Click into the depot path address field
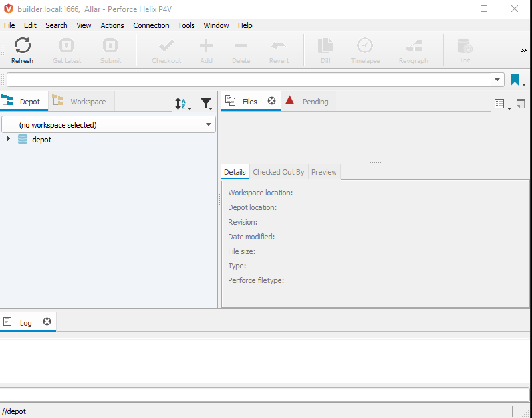The height and width of the screenshot is (418, 532). pos(249,80)
